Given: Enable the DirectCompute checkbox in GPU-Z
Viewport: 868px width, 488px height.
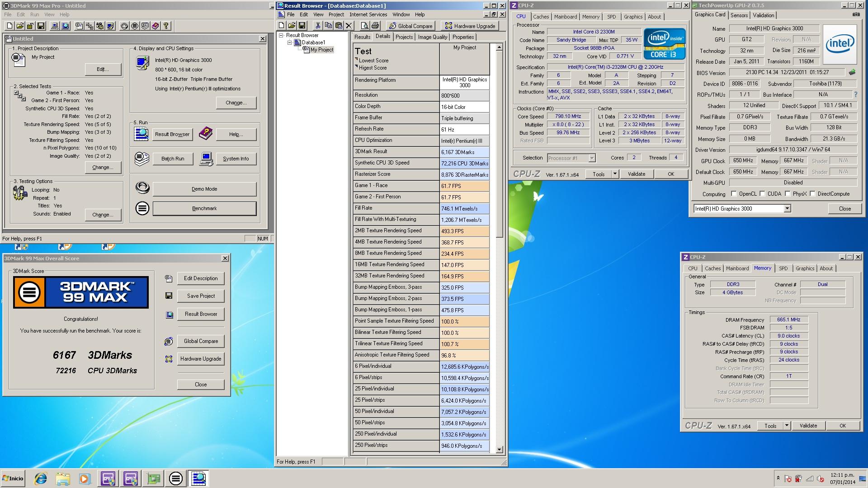Looking at the screenshot, I should (x=813, y=194).
